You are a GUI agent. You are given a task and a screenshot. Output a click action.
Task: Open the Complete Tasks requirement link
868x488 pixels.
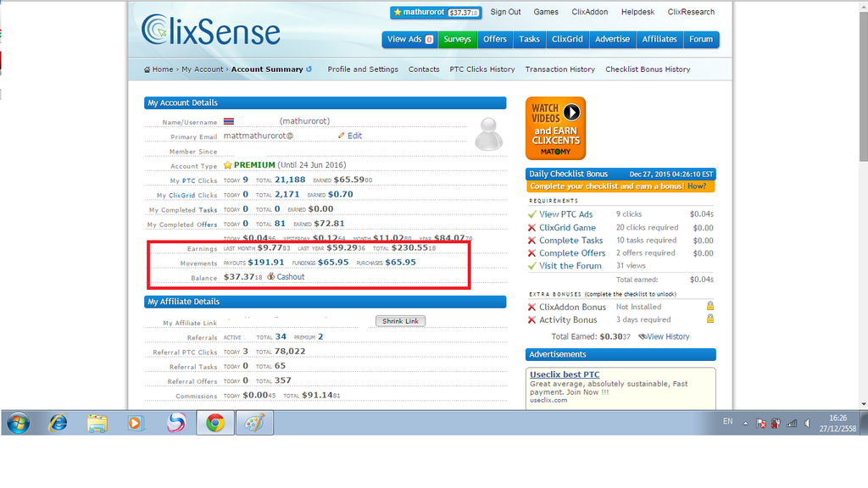570,240
